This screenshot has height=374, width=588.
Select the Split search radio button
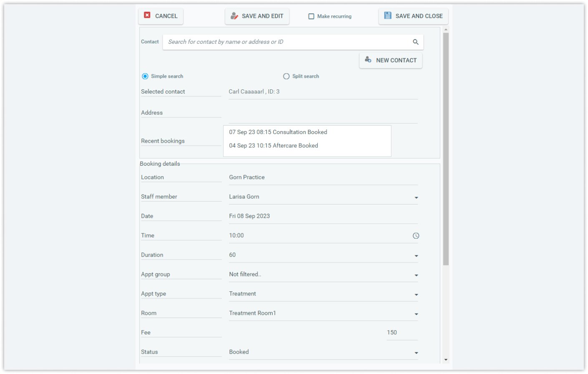[x=286, y=76]
